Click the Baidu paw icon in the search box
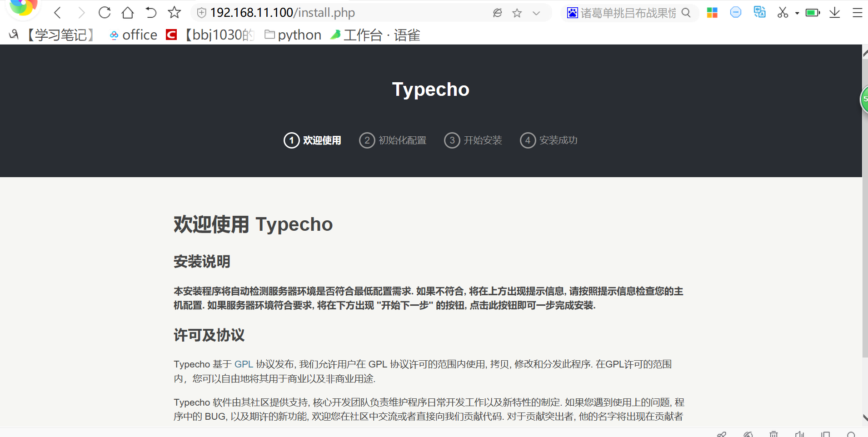Image resolution: width=868 pixels, height=437 pixels. click(x=573, y=13)
